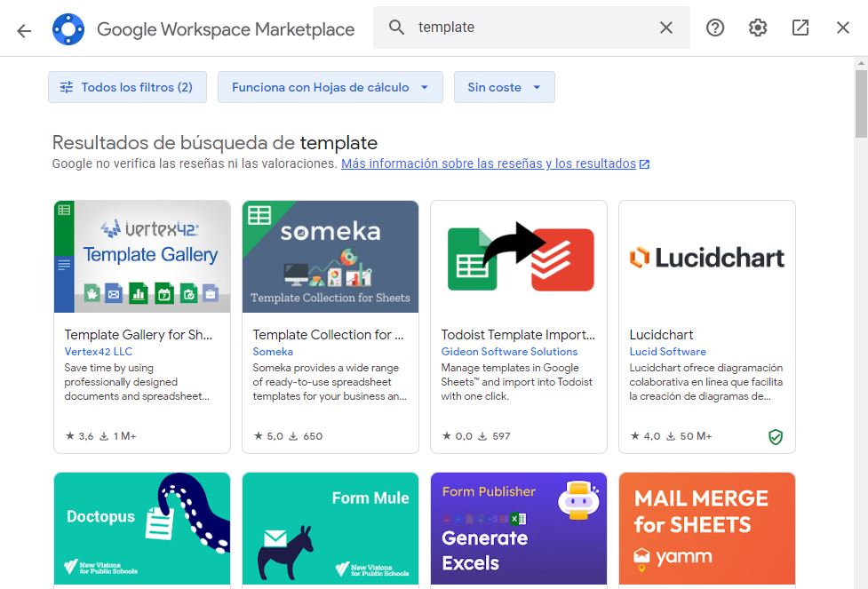Screen dimensions: 868x589
Task: Click the Resultados de búsqueda de template heading
Action: point(215,143)
